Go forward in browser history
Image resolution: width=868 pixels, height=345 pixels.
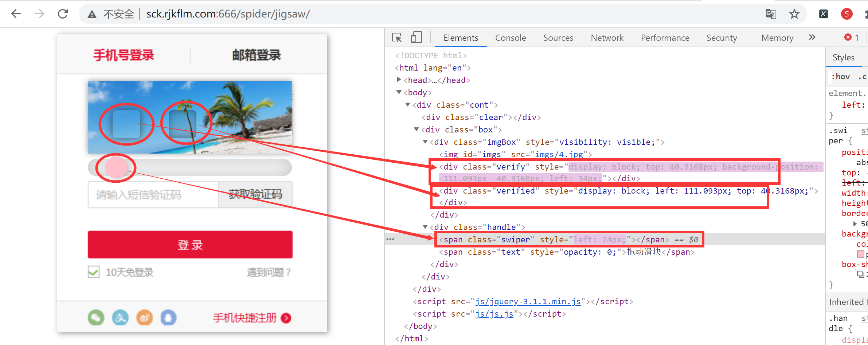click(39, 14)
